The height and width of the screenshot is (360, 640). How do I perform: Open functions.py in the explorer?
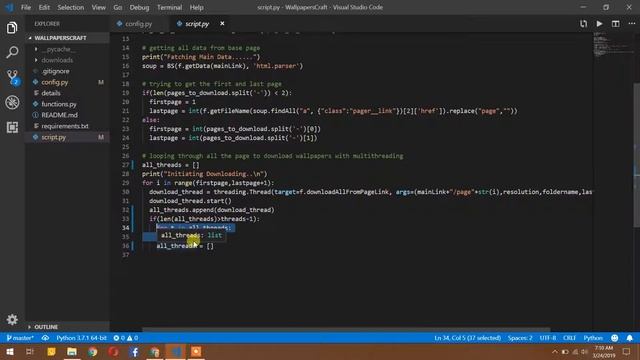(67, 104)
